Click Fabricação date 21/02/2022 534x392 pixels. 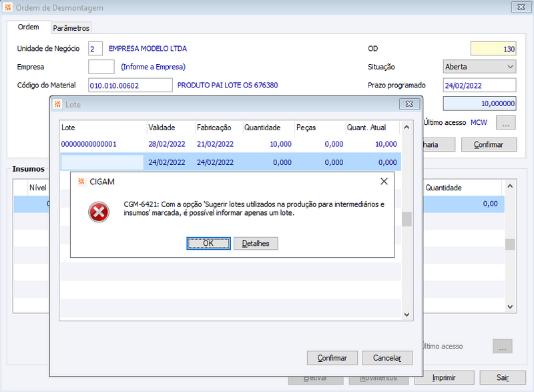point(215,144)
